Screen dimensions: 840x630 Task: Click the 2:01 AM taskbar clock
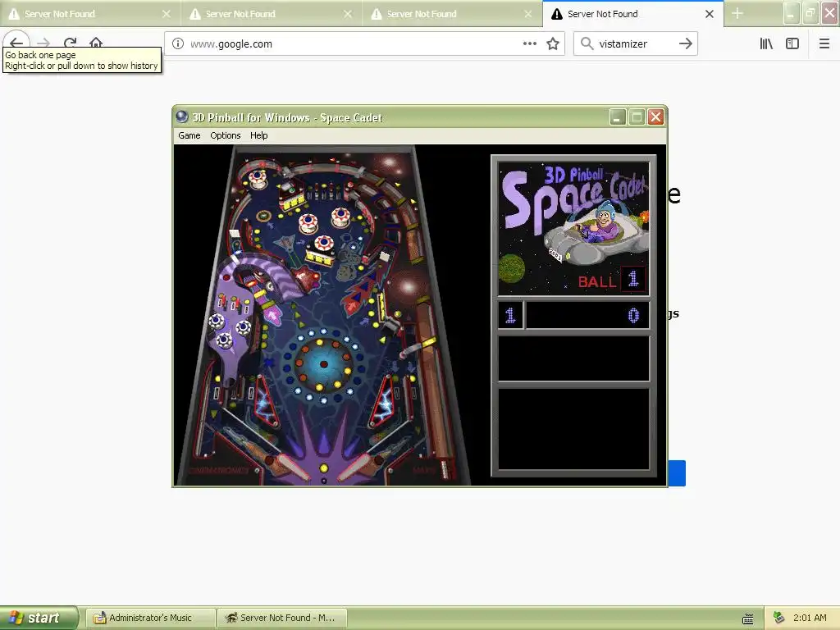(810, 618)
